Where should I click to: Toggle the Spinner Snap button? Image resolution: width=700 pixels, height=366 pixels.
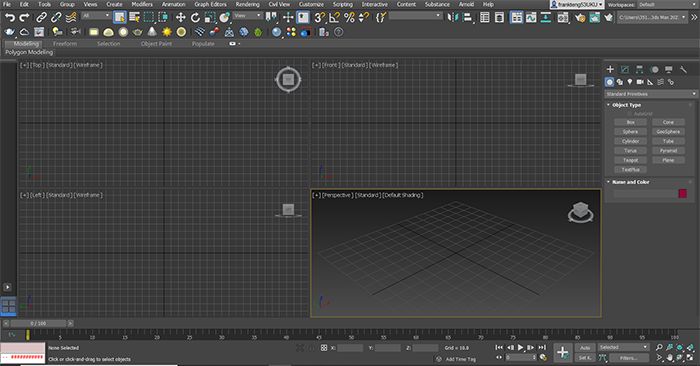(364, 17)
